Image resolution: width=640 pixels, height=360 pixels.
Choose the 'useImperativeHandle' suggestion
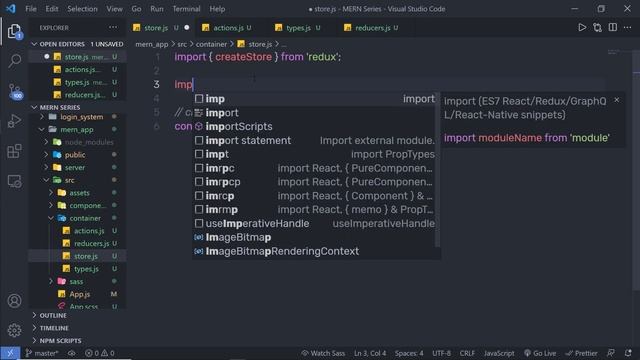[314, 224]
